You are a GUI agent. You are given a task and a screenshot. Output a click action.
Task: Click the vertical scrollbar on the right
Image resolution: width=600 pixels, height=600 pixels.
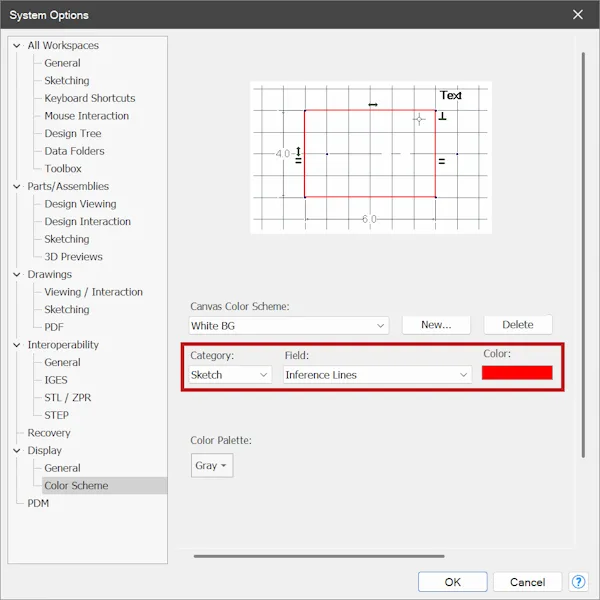tap(583, 254)
